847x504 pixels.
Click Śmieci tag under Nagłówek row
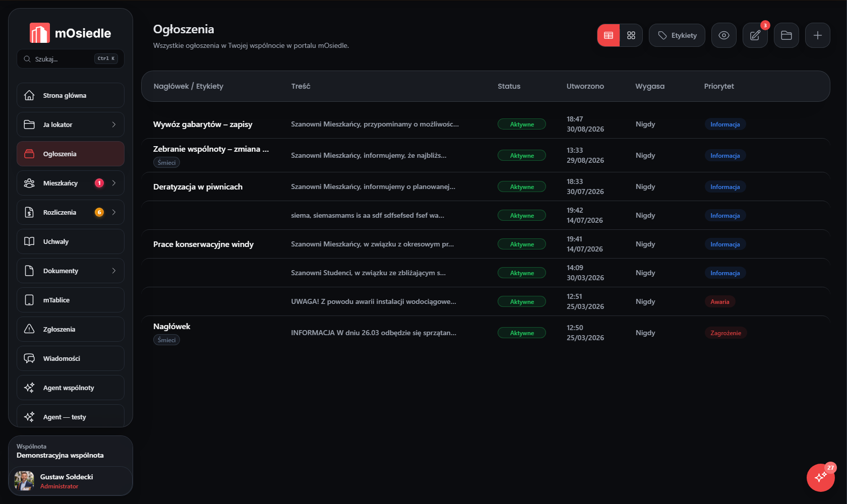[x=166, y=340]
